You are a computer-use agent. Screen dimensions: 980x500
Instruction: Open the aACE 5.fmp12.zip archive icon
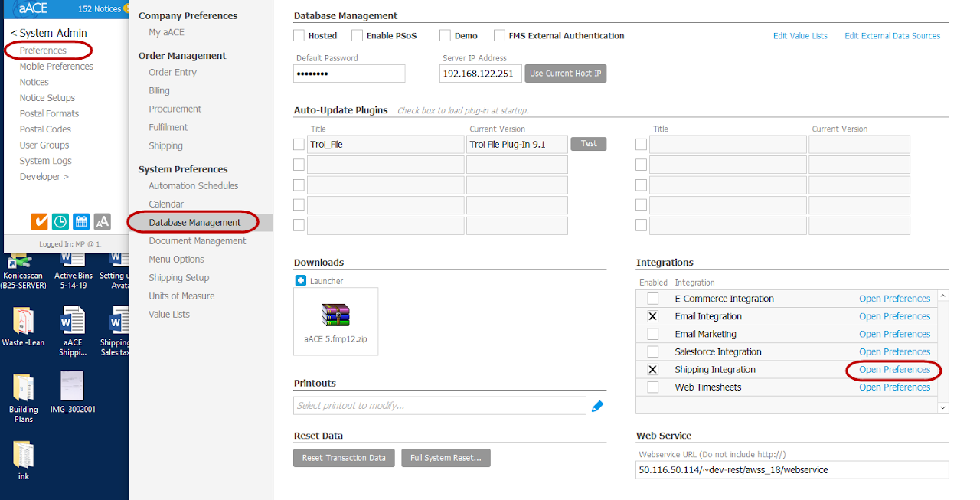[335, 315]
